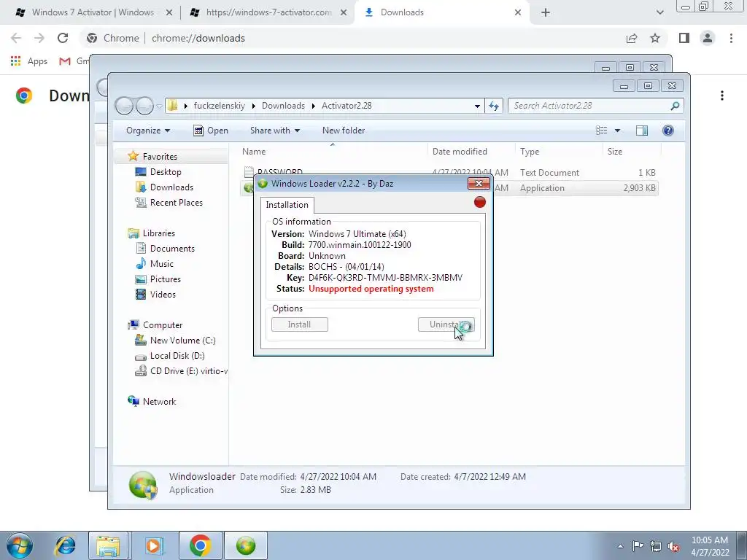Click the Explorer help icon
Viewport: 747px width, 560px height.
point(668,131)
